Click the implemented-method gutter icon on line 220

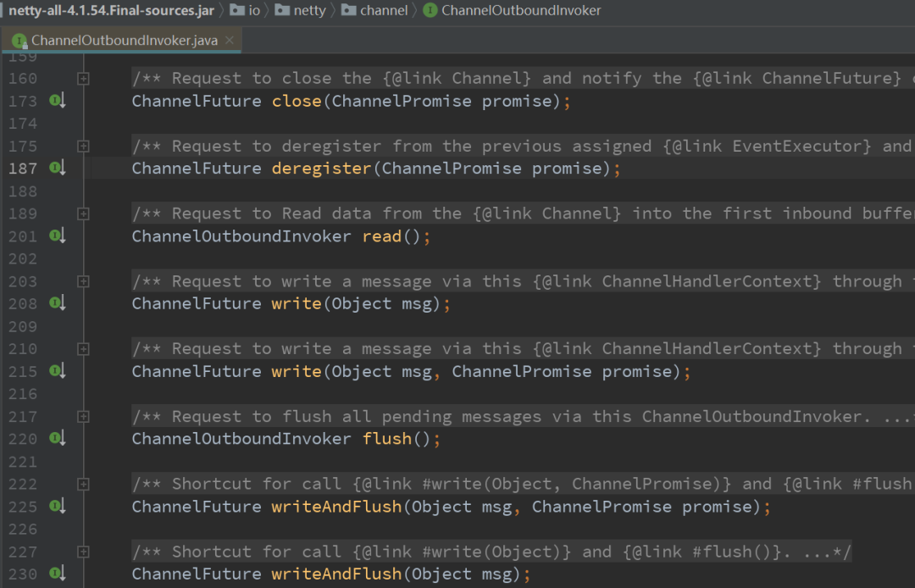[x=58, y=439]
